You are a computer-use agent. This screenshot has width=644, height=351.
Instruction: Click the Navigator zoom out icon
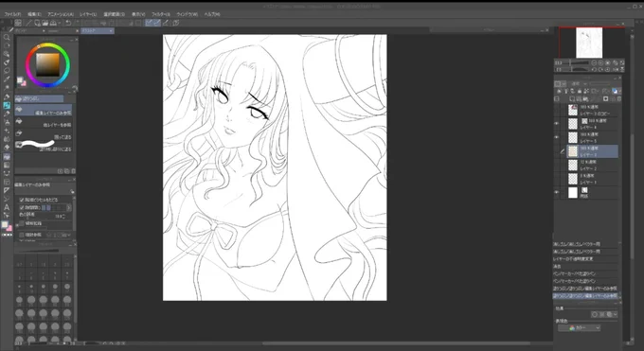tap(594, 62)
